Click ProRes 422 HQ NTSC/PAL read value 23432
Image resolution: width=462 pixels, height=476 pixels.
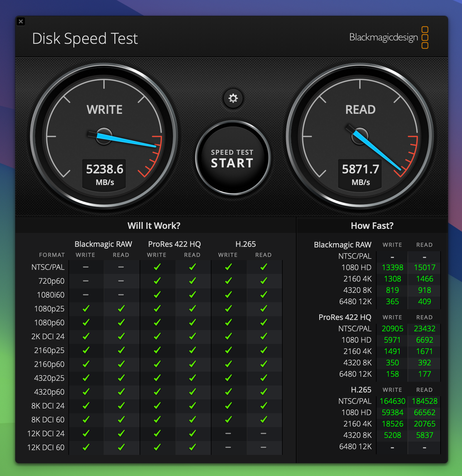click(424, 329)
